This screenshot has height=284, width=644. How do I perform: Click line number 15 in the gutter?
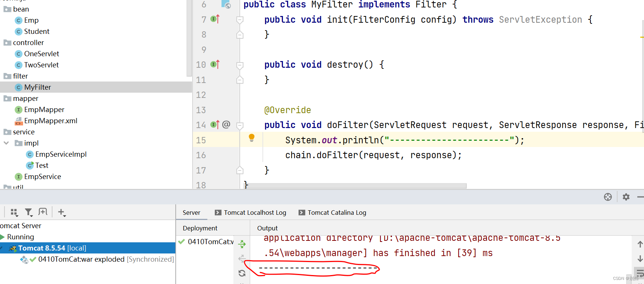[x=201, y=140]
